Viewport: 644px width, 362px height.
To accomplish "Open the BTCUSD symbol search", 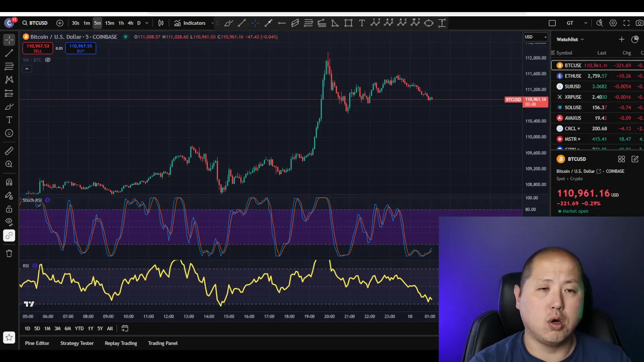I will pos(35,23).
